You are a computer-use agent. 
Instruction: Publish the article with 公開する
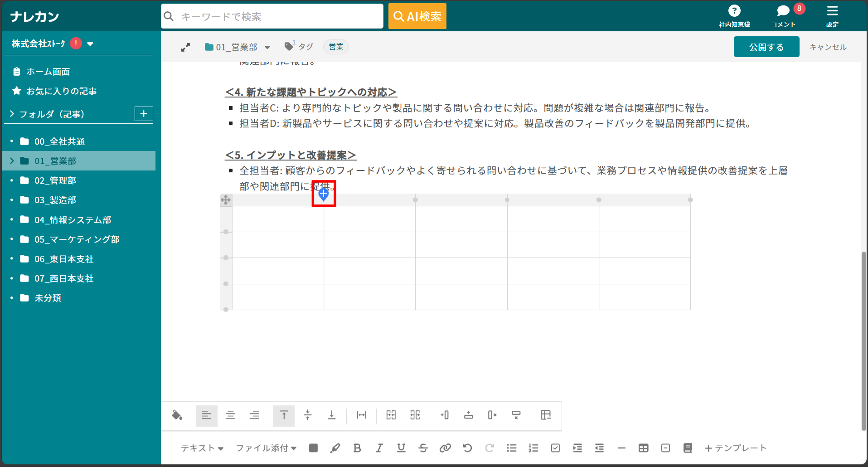coord(766,46)
